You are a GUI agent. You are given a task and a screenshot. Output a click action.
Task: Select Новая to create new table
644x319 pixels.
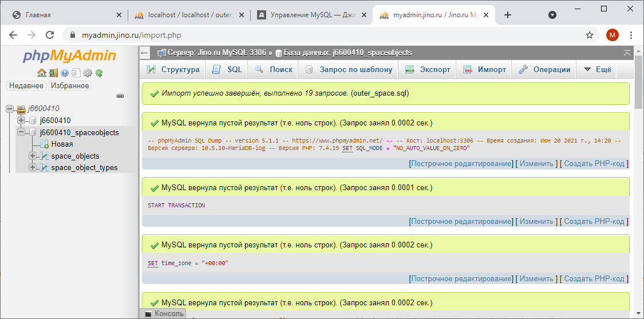(x=62, y=144)
